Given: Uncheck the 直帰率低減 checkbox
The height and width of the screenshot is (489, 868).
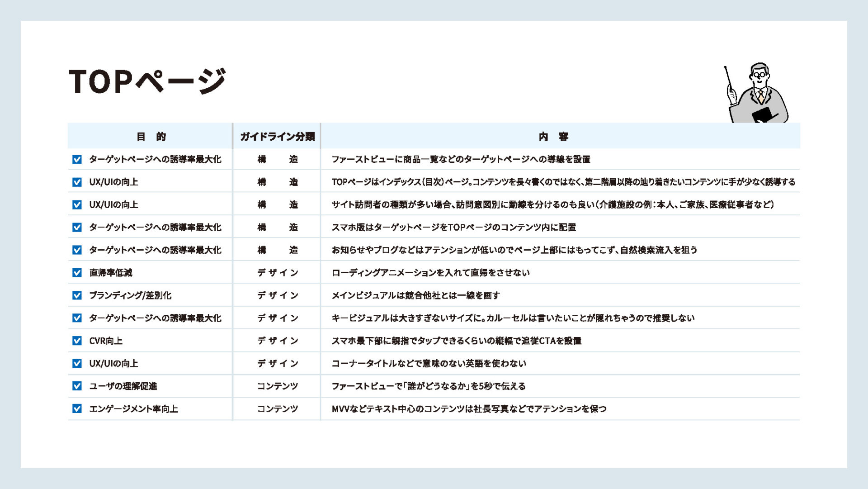Looking at the screenshot, I should [77, 272].
